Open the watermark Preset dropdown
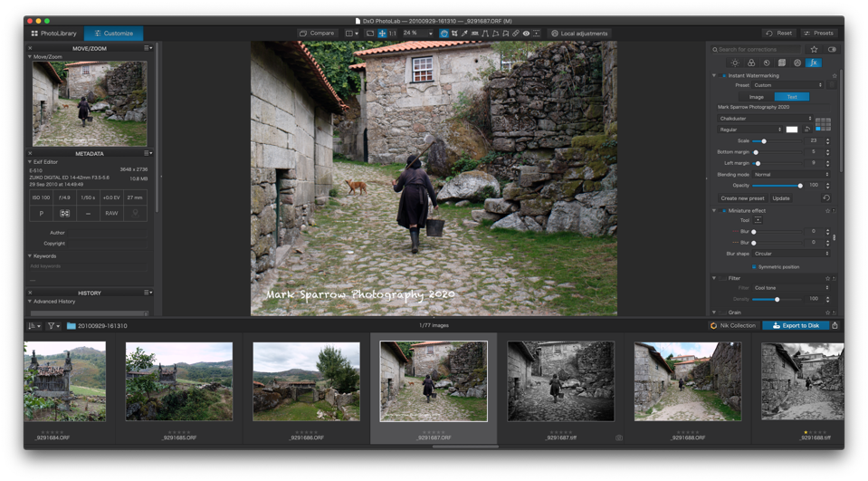The height and width of the screenshot is (481, 868). pyautogui.click(x=787, y=85)
